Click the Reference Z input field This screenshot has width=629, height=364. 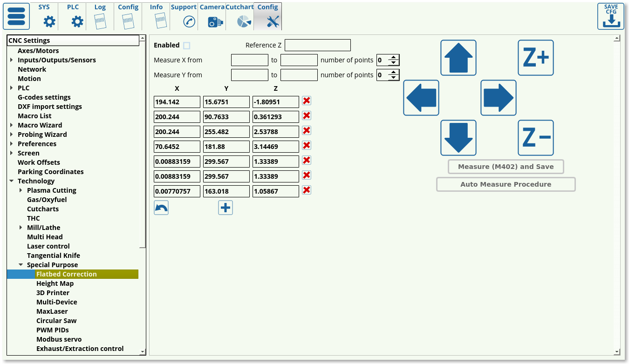point(317,45)
